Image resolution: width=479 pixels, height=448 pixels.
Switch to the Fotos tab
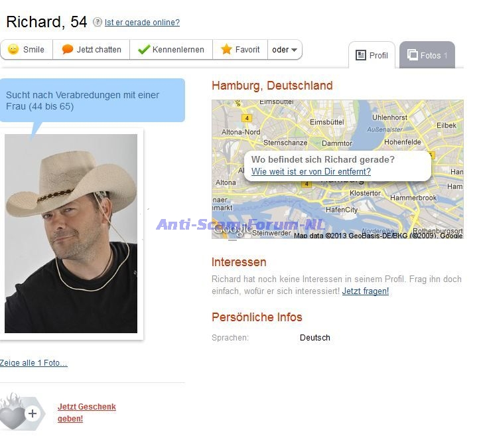tap(427, 55)
